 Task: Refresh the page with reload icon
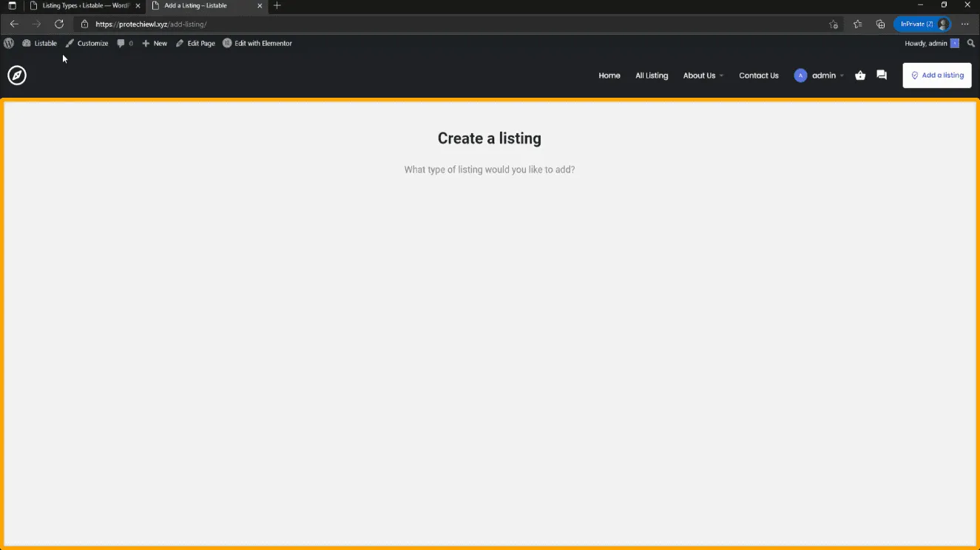(x=59, y=24)
